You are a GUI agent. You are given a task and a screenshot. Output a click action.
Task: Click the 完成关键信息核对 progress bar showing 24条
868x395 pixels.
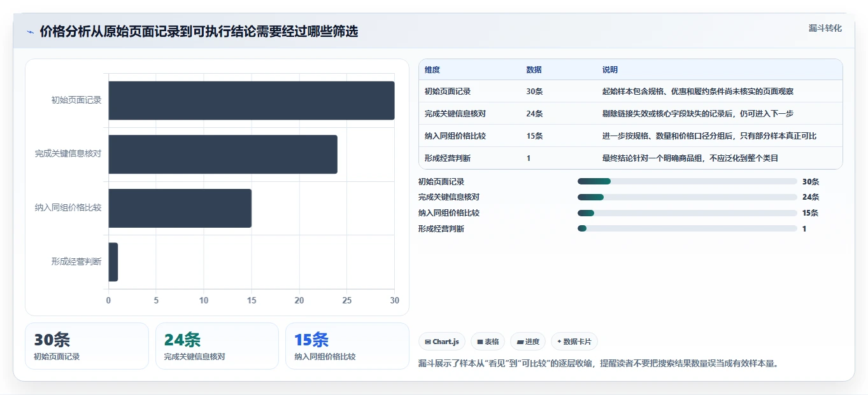[x=687, y=197]
